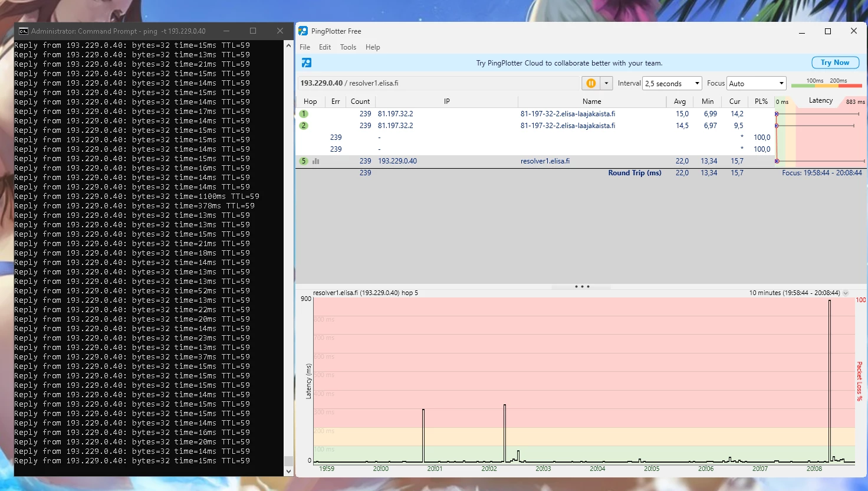Click the Hop column header
The image size is (868, 491).
[310, 102]
